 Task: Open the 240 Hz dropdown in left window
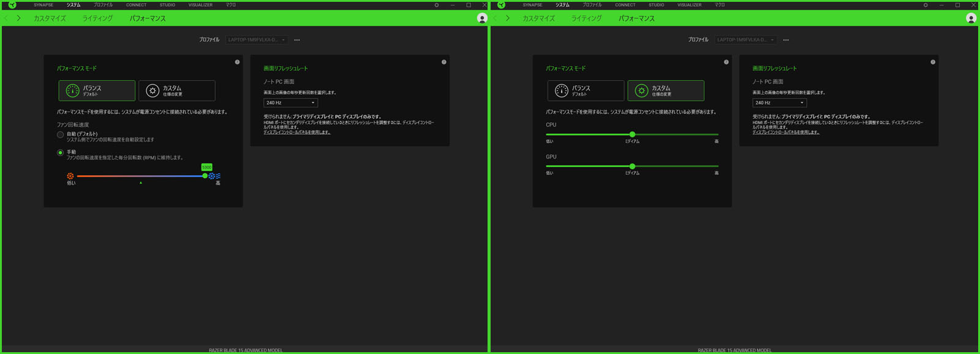coord(290,103)
